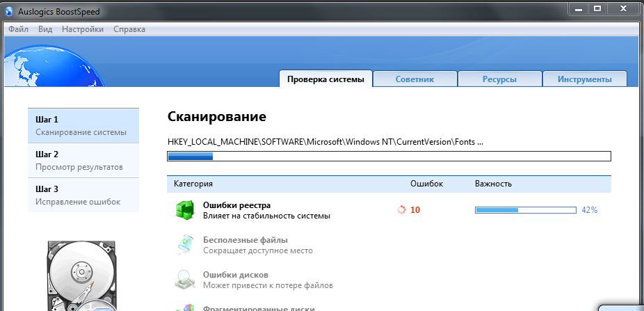Click the Ошибок column header
The width and height of the screenshot is (644, 311).
[427, 184]
